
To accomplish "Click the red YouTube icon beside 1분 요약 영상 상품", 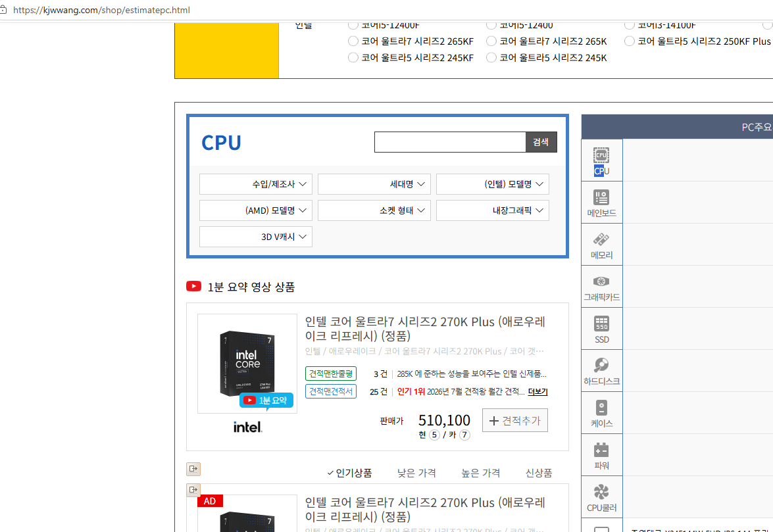I will click(x=193, y=286).
